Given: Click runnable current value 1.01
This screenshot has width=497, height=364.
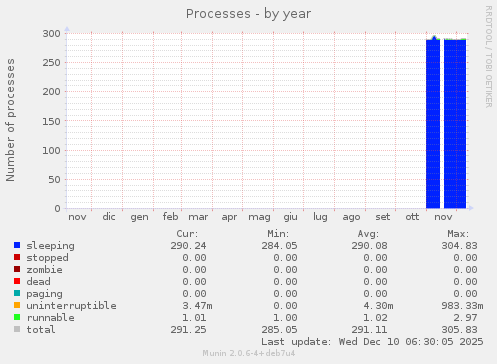Looking at the screenshot, I should point(194,318).
